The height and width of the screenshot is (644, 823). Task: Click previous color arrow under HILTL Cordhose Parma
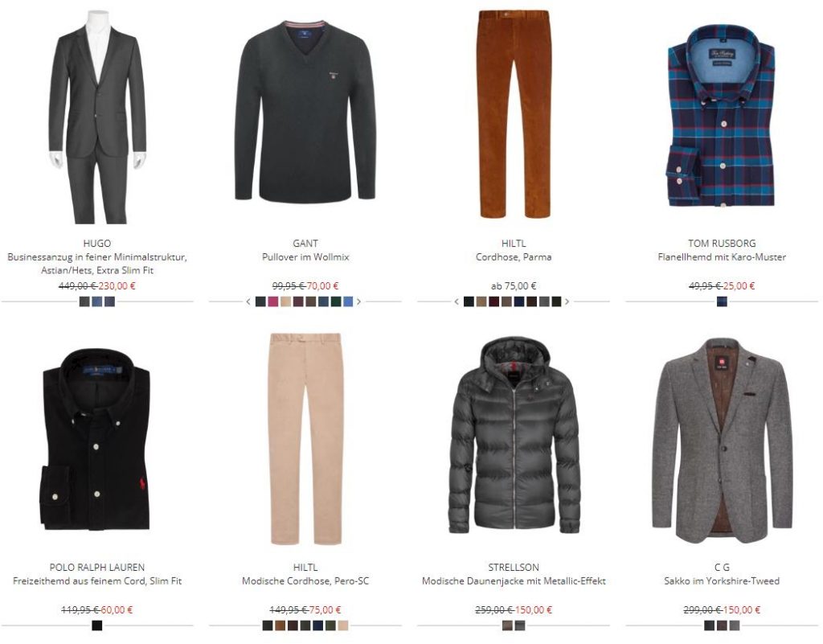point(457,301)
